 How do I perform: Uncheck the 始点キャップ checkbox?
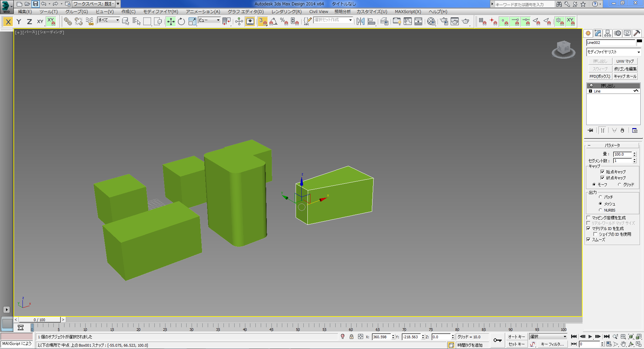coord(602,172)
